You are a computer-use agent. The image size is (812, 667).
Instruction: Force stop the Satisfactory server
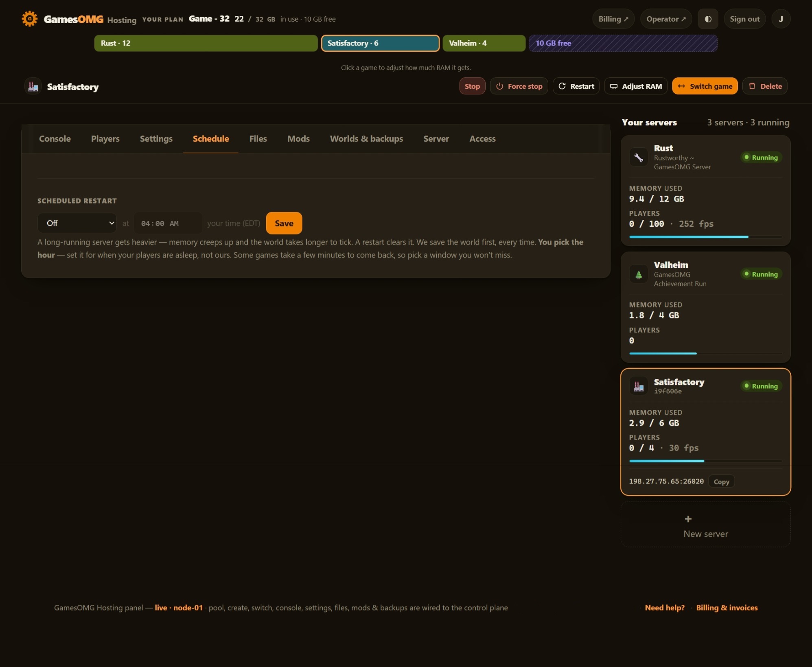pyautogui.click(x=519, y=86)
